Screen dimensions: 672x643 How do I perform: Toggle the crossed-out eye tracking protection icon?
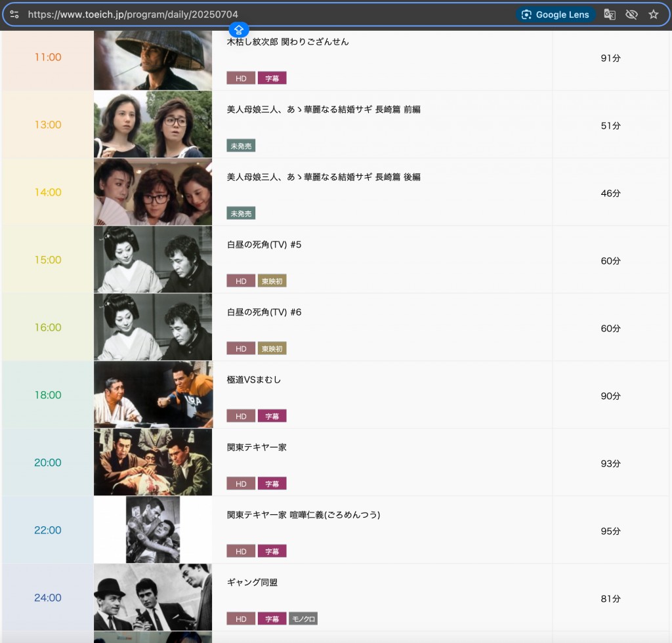click(631, 14)
